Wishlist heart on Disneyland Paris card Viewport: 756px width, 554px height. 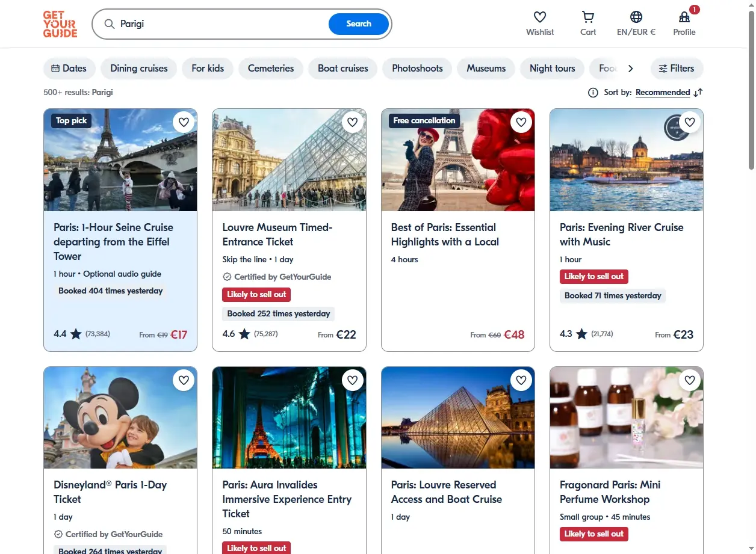click(184, 380)
